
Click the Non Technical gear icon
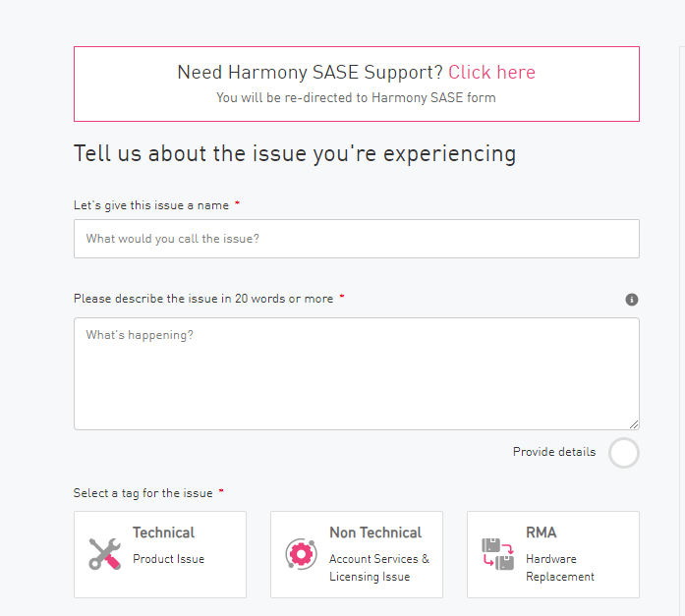pyautogui.click(x=301, y=554)
